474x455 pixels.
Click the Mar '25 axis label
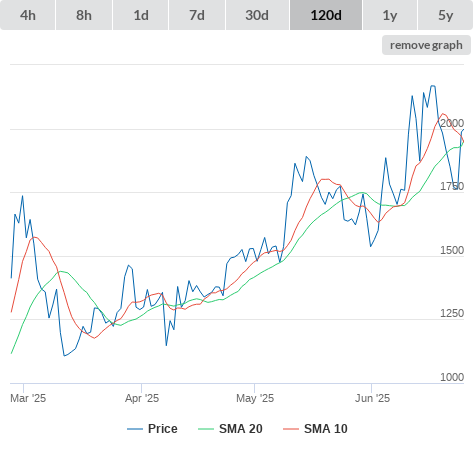28,398
